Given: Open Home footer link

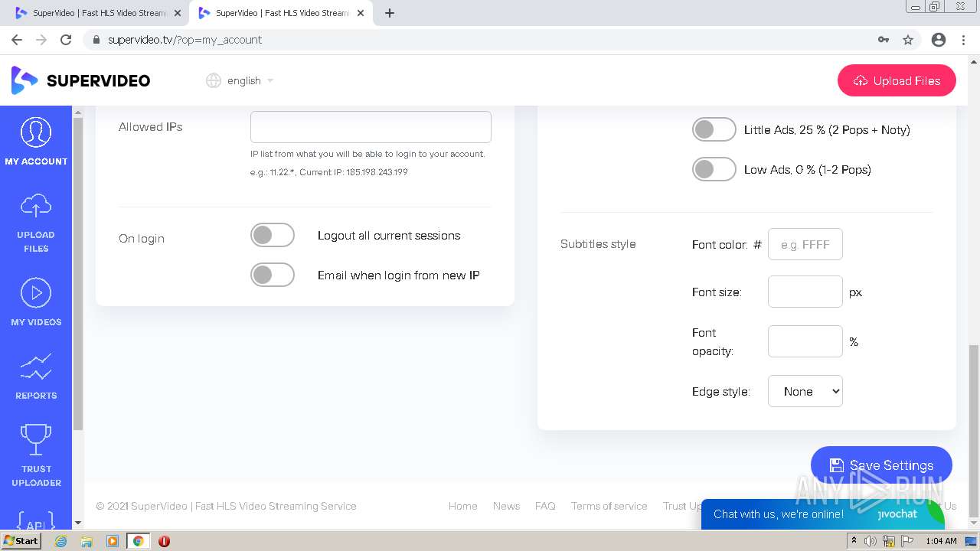Looking at the screenshot, I should pos(462,506).
